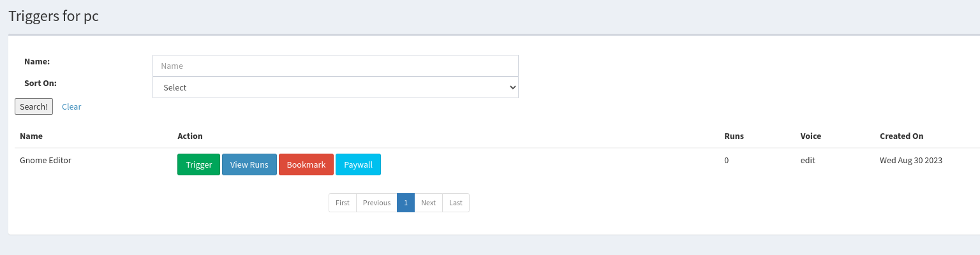Click the Name column header in table
Screen dimensions: 980x255
point(31,136)
